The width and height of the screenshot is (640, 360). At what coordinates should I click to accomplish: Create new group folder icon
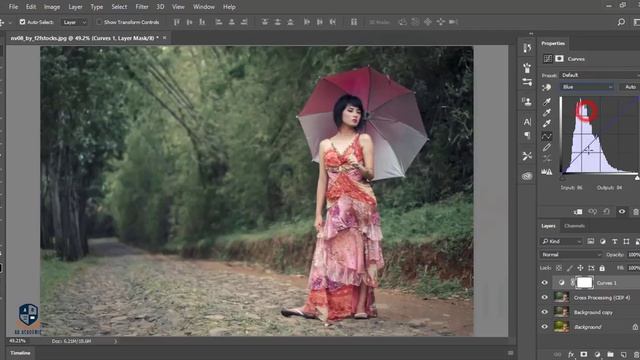(610, 355)
